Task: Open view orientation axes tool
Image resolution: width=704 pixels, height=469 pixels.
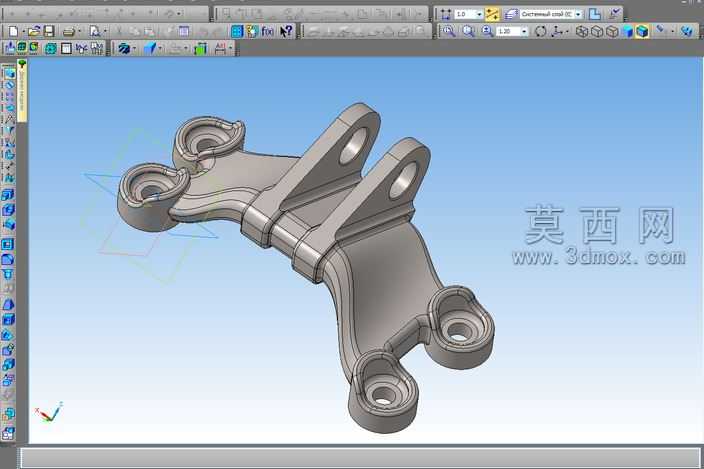Action: [557, 31]
